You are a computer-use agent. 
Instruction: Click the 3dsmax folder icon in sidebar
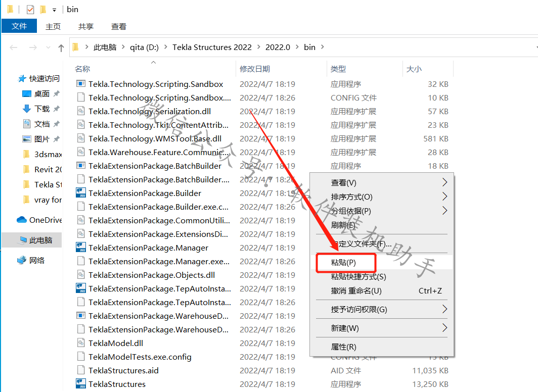pyautogui.click(x=26, y=154)
